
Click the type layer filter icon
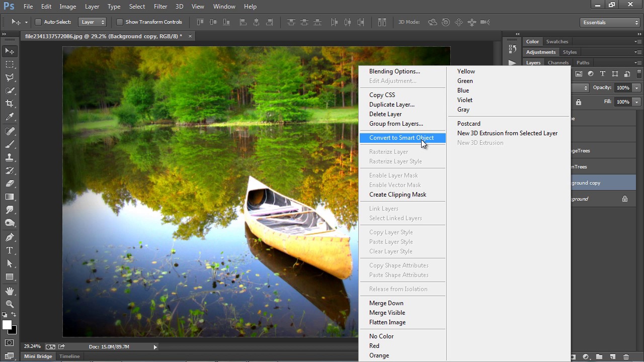tap(603, 74)
